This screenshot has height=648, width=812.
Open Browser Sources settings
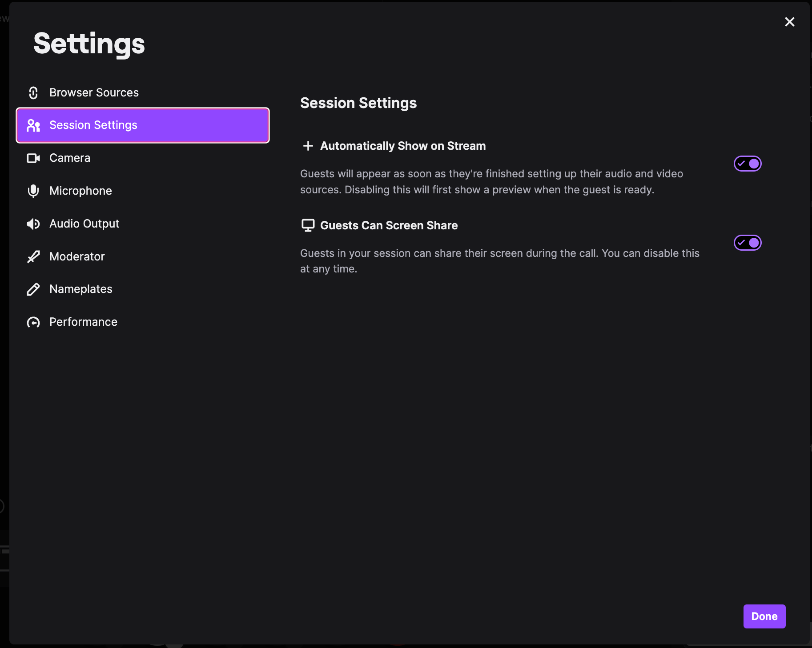[94, 93]
